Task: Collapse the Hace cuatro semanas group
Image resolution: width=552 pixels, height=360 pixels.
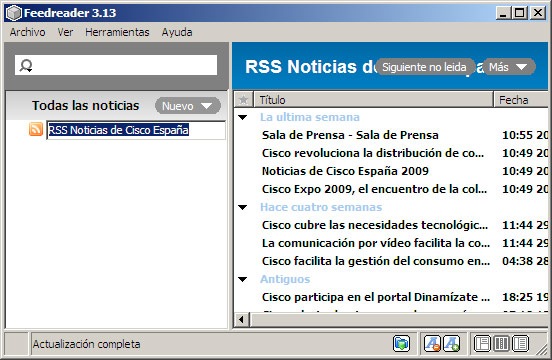Action: 243,207
